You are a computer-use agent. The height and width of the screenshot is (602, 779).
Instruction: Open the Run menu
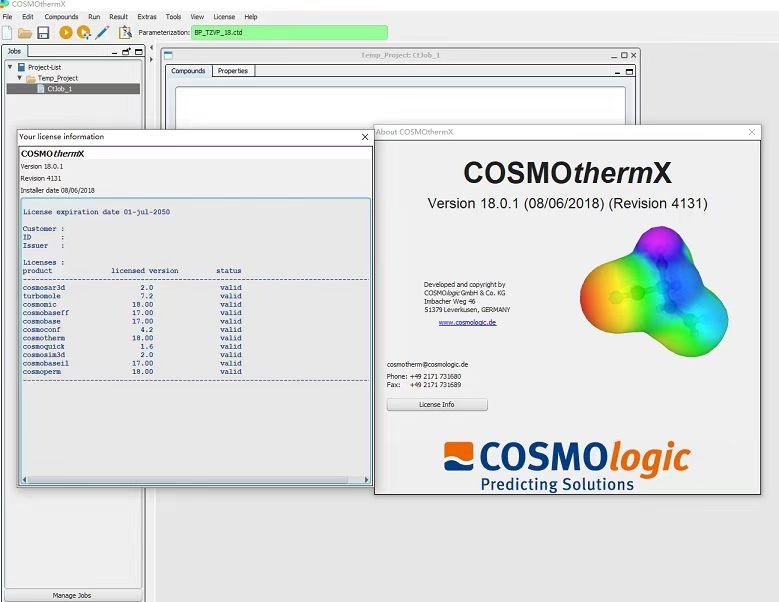pos(94,17)
